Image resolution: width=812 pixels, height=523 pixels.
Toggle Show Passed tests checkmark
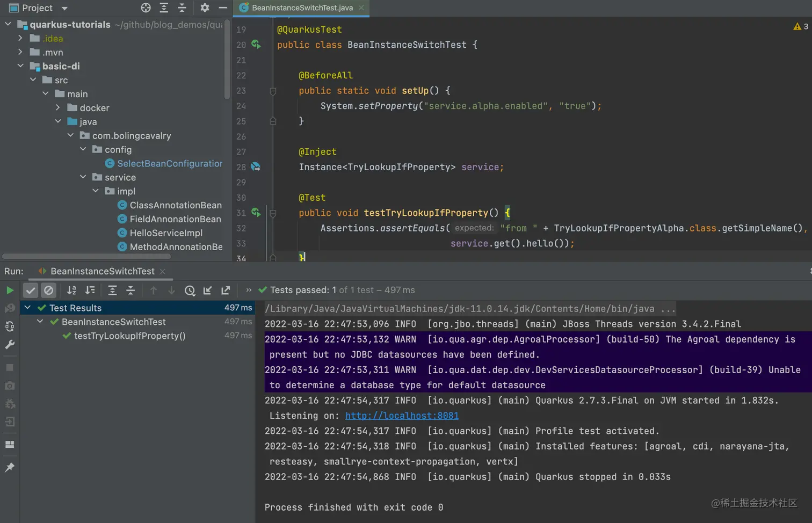[x=31, y=290]
